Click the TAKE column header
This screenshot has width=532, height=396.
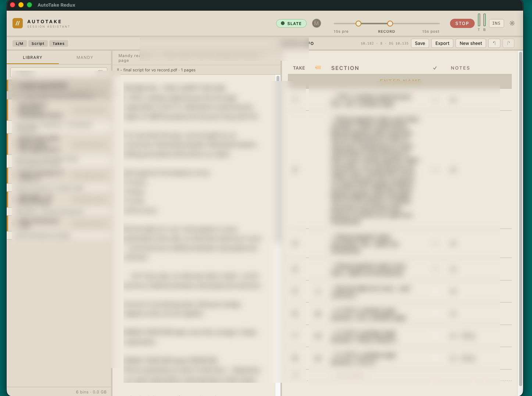[299, 68]
